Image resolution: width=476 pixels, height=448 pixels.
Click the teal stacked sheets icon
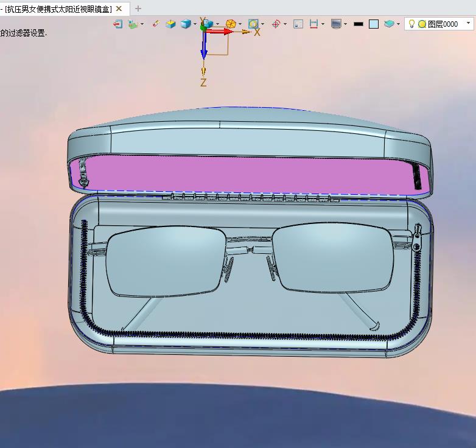[x=389, y=24]
